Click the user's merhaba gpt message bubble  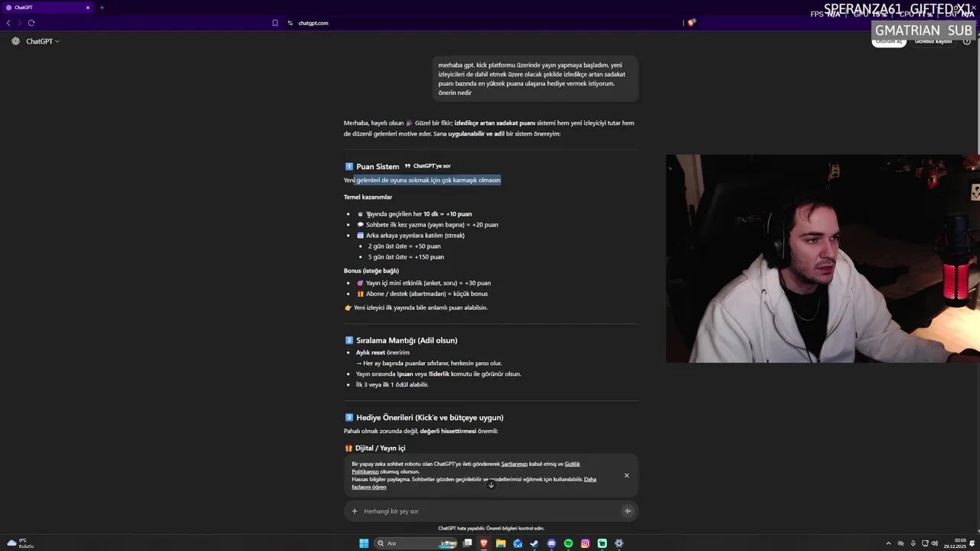[534, 79]
